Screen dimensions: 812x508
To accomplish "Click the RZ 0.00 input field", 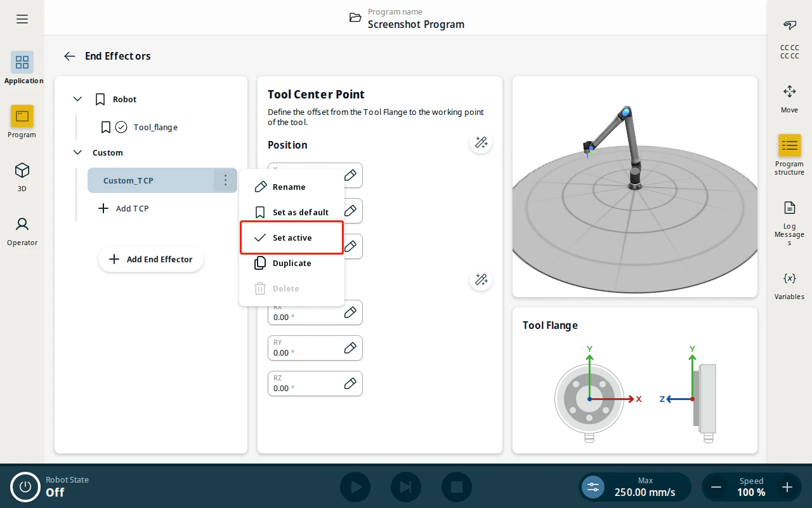I will [x=315, y=384].
